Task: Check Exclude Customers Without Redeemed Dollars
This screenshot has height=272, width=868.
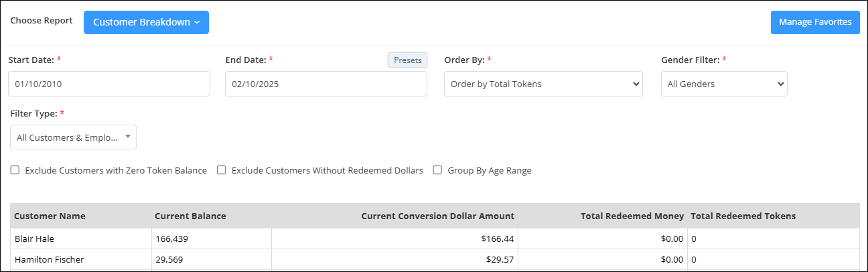Action: coord(221,170)
